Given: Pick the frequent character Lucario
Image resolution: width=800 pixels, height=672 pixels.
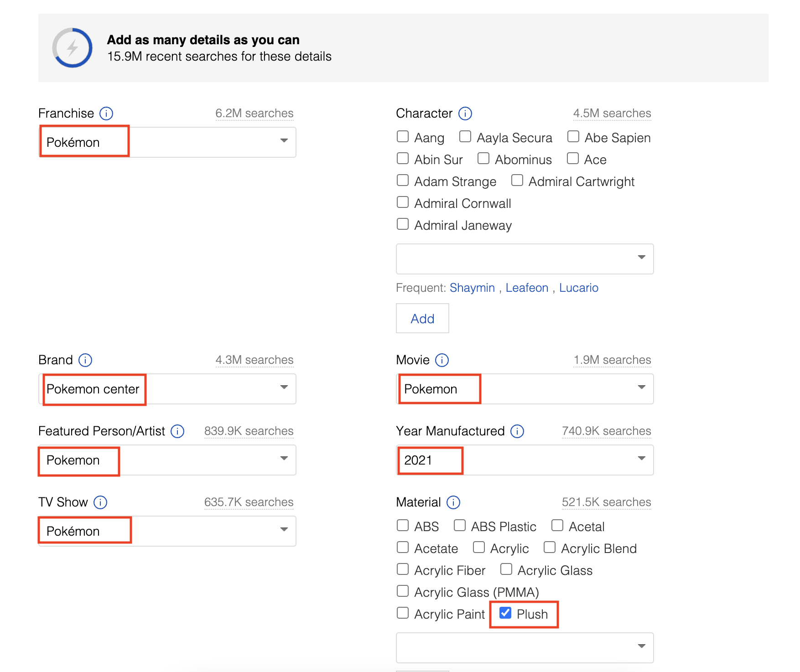Looking at the screenshot, I should point(579,288).
